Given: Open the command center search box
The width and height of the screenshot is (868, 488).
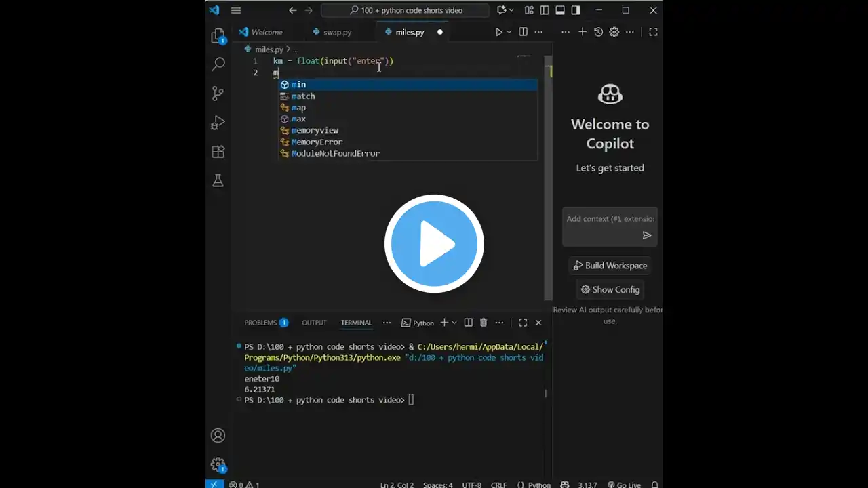Looking at the screenshot, I should 405,10.
